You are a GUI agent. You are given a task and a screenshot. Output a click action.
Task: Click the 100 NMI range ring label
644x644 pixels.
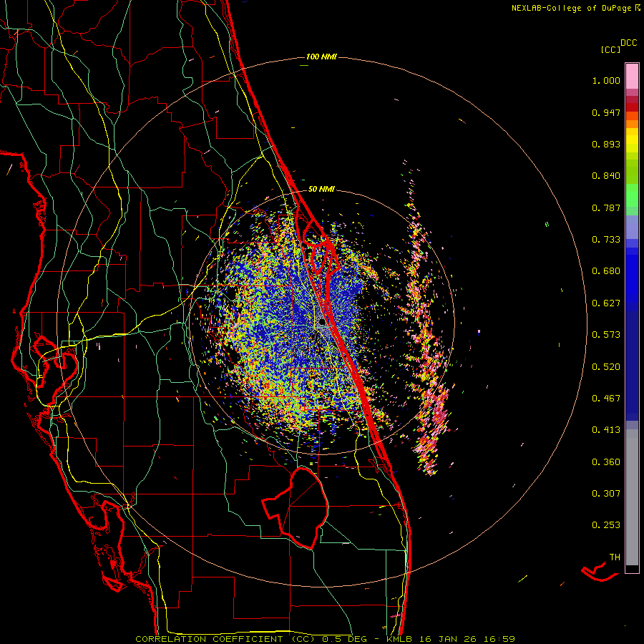pos(321,57)
